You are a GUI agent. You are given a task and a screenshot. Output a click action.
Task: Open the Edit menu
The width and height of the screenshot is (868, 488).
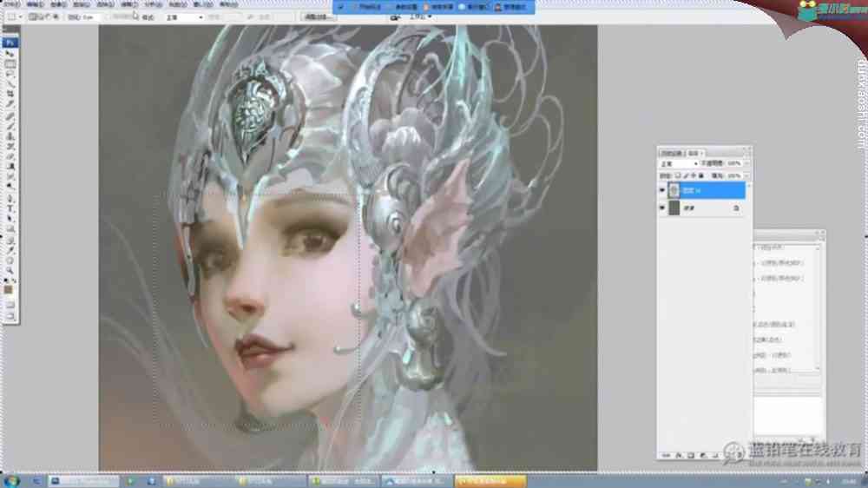click(x=35, y=4)
